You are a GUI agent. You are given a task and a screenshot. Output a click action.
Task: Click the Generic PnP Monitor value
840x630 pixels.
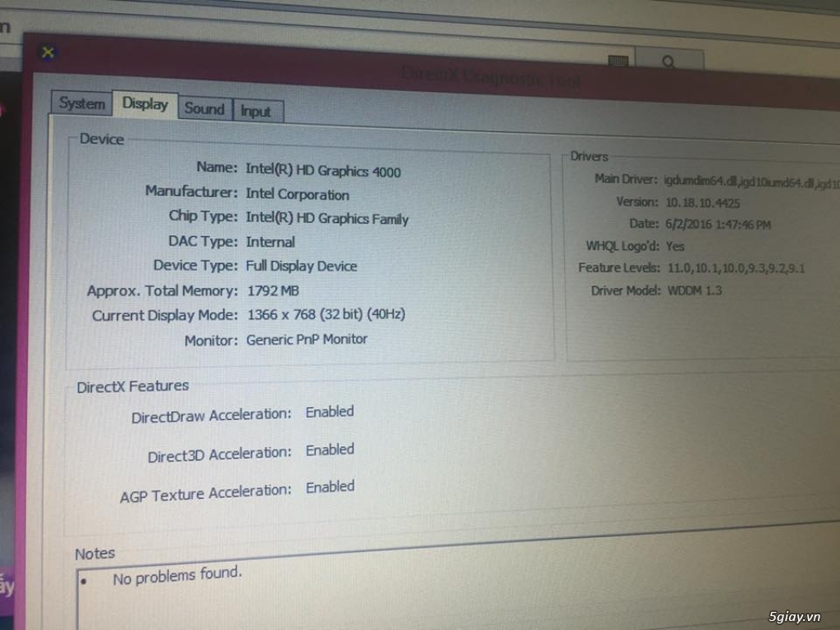pos(306,339)
